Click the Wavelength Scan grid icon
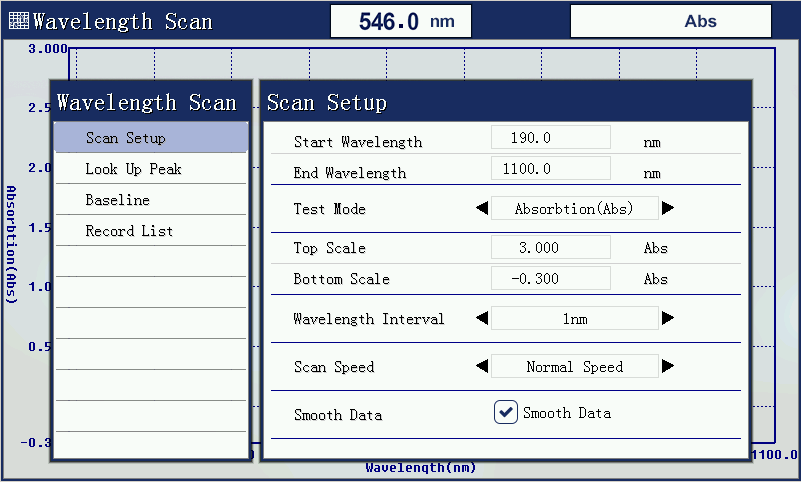Viewport: 801px width, 482px height. point(19,21)
